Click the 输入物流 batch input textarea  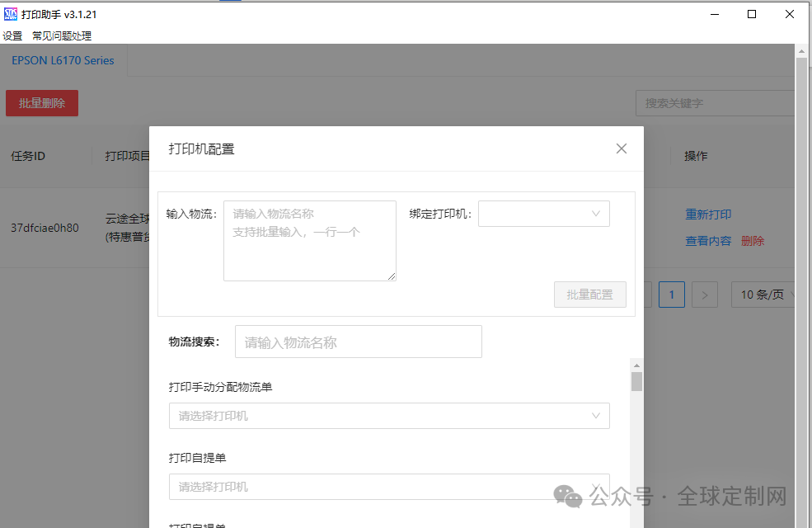point(309,239)
